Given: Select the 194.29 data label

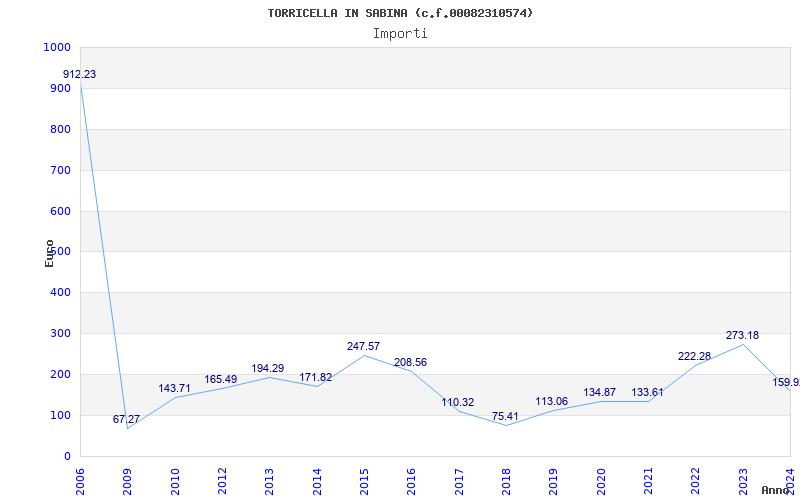Looking at the screenshot, I should point(268,368).
